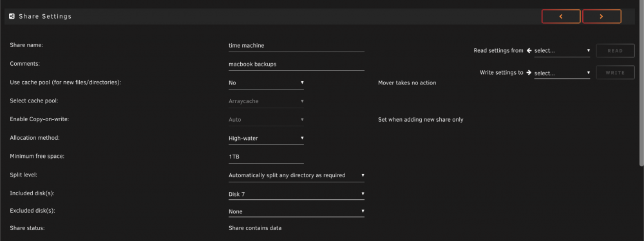The image size is (644, 241).
Task: Click the Share Settings header icon
Action: point(12,17)
